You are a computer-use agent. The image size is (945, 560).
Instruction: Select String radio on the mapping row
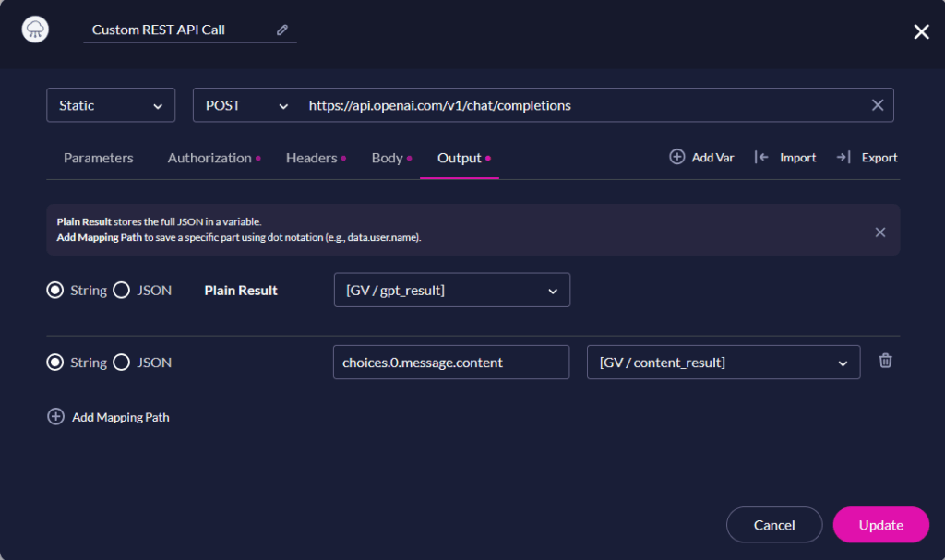click(x=55, y=362)
